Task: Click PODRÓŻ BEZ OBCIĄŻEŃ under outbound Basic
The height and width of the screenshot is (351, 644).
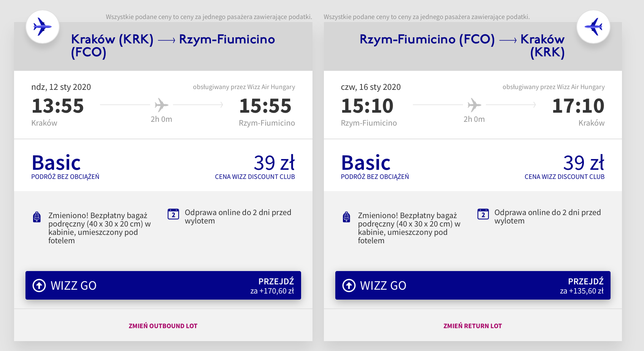Action: tap(65, 177)
